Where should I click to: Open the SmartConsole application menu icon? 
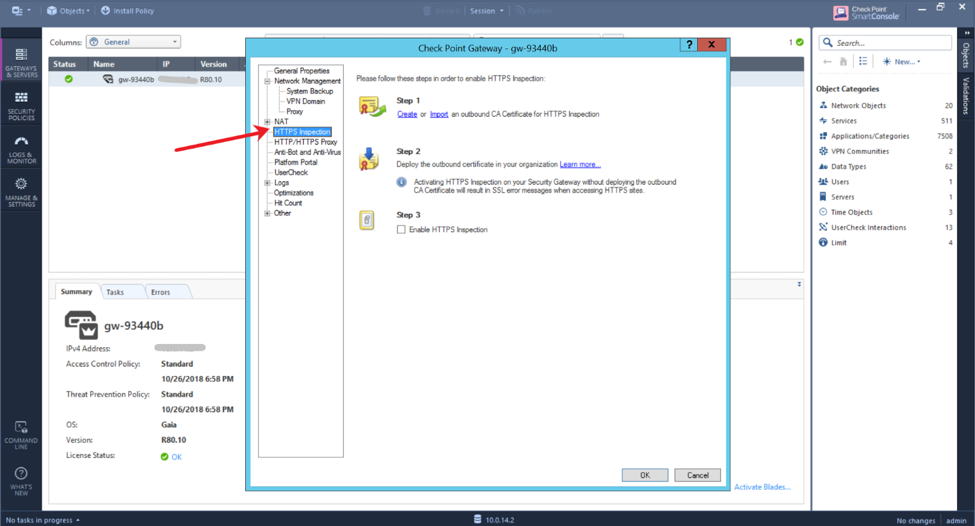point(20,11)
